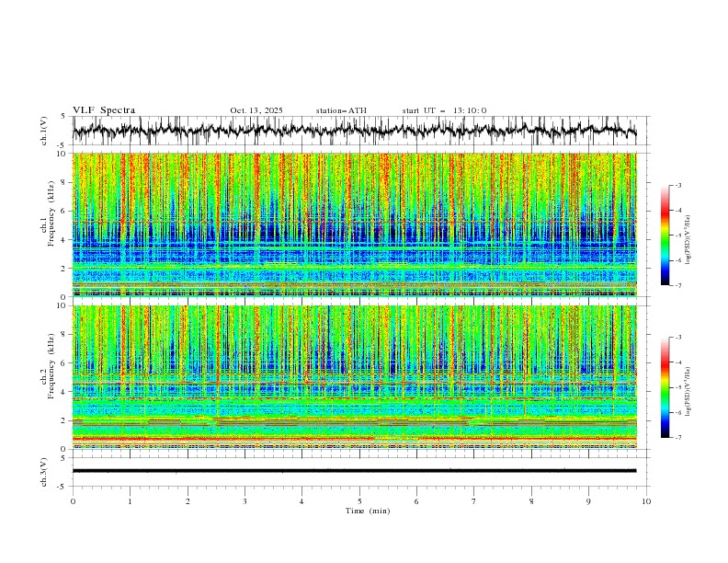Image resolution: width=728 pixels, height=563 pixels.
Task: Click the ch.1 voltage waveform trace
Action: coord(354,131)
